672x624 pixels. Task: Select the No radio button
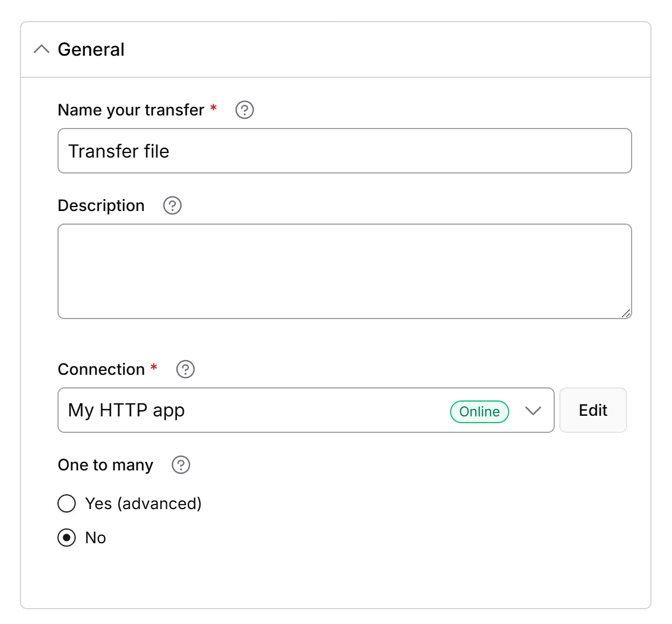click(x=67, y=538)
